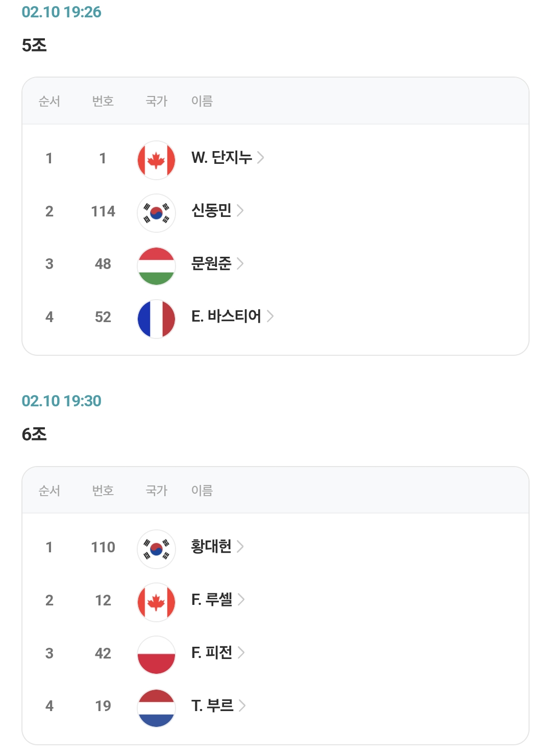Open athlete profile for 황대헌

(211, 546)
